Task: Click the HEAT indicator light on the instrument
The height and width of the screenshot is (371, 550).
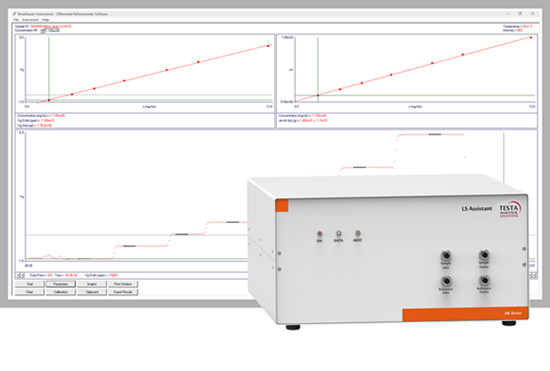Action: [x=357, y=233]
